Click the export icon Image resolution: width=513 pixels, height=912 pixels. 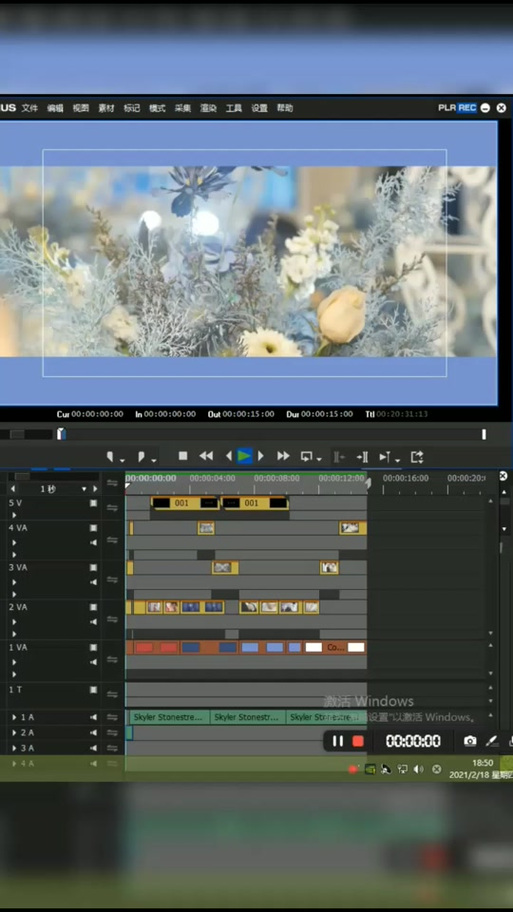pos(417,457)
